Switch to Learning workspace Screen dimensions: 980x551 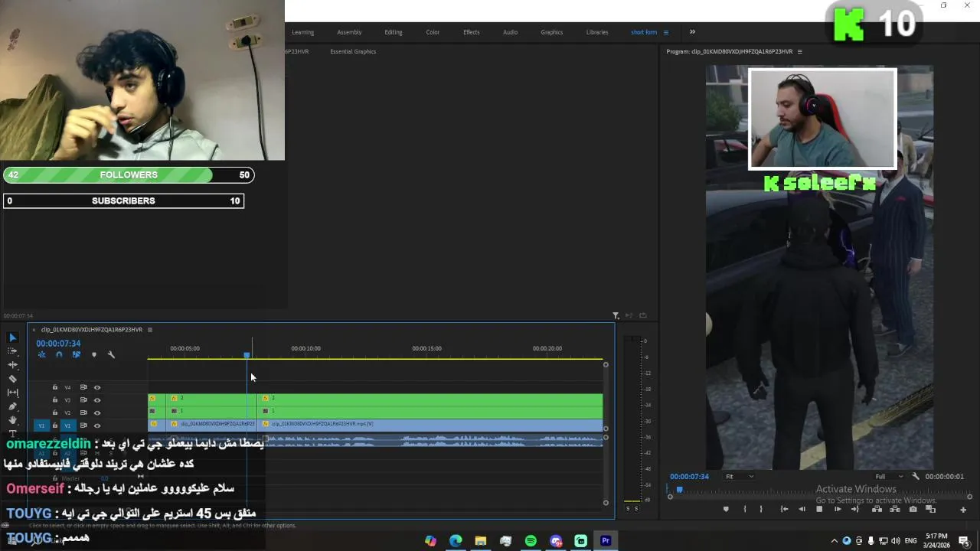pyautogui.click(x=302, y=32)
